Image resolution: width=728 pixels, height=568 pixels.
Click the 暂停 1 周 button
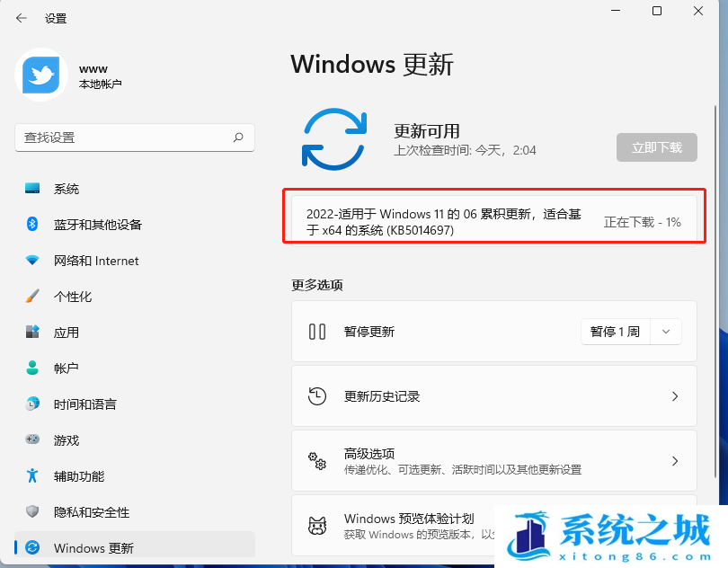click(615, 332)
